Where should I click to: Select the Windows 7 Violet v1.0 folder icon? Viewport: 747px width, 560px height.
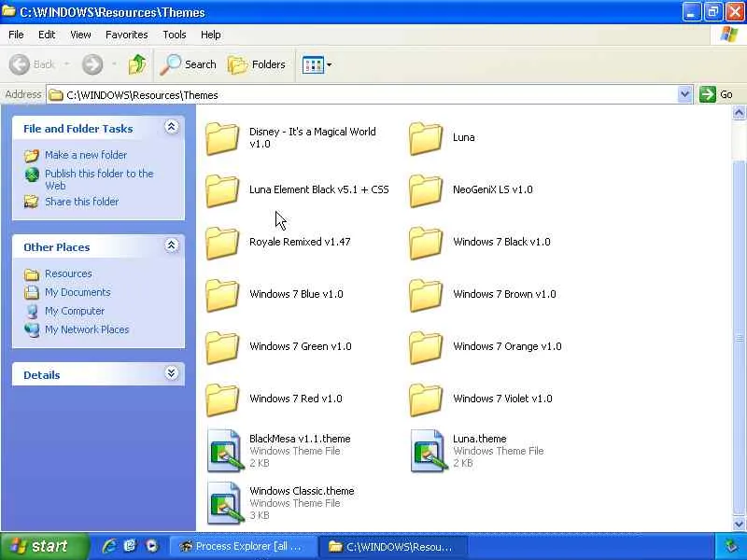point(426,400)
